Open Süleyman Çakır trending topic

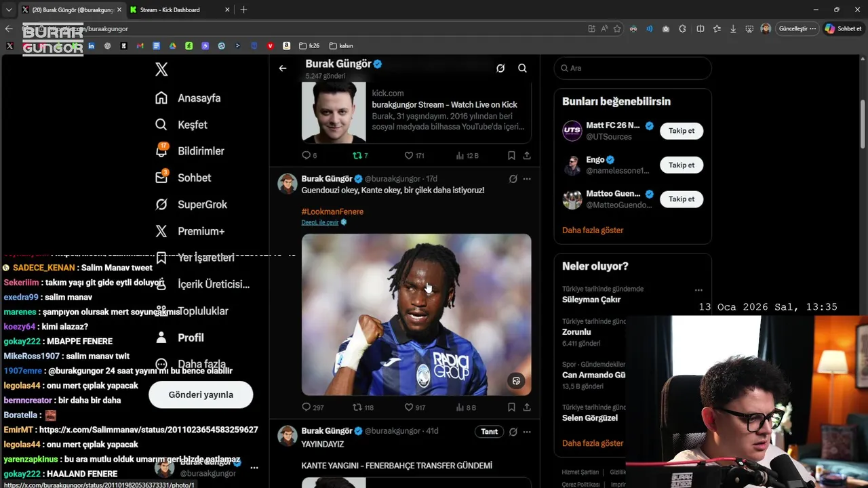click(591, 300)
